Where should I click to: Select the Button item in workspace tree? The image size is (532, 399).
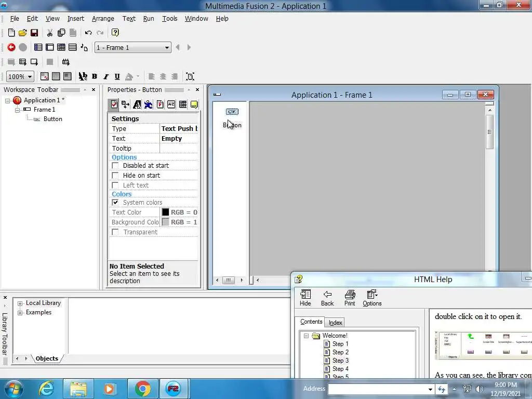[x=52, y=119]
